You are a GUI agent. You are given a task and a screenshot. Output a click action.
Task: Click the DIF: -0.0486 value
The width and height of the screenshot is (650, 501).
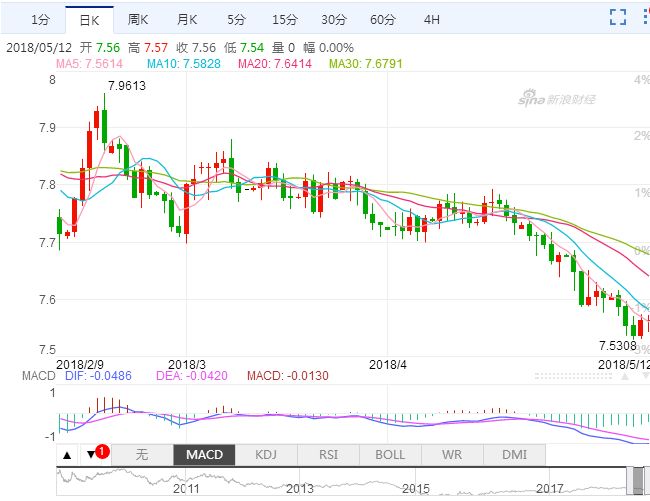point(98,376)
